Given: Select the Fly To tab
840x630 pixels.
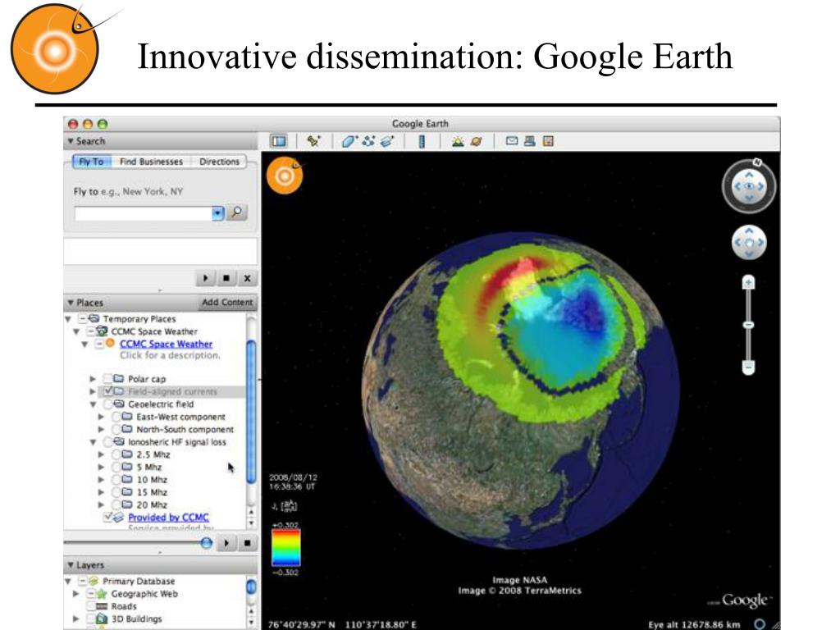Looking at the screenshot, I should tap(91, 162).
